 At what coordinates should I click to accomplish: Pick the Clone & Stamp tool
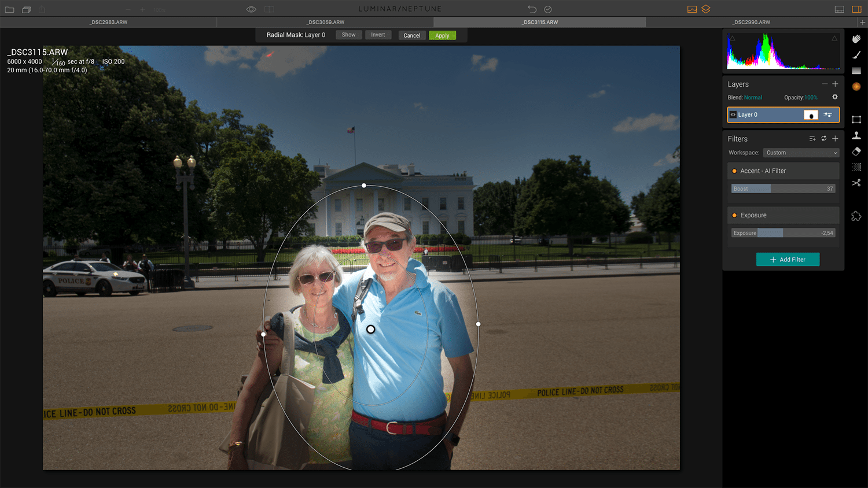[x=856, y=135]
